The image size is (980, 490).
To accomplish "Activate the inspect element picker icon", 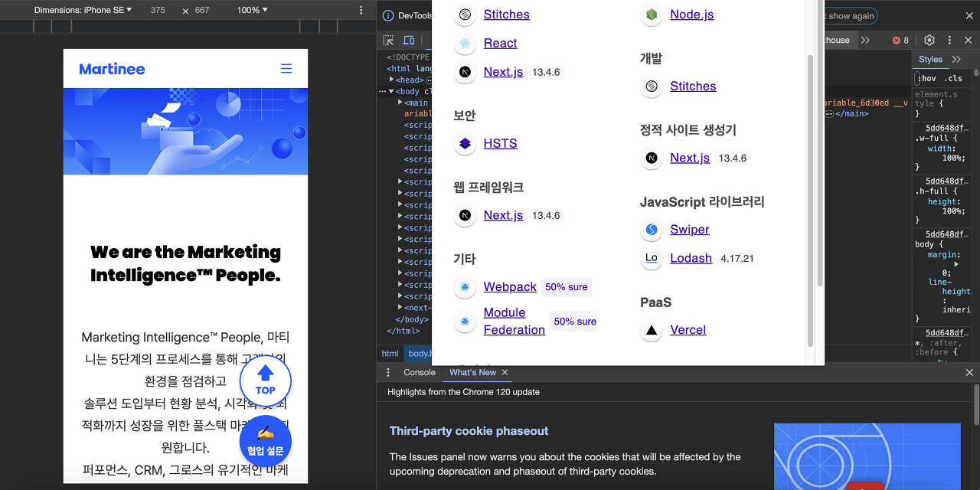I will 389,40.
